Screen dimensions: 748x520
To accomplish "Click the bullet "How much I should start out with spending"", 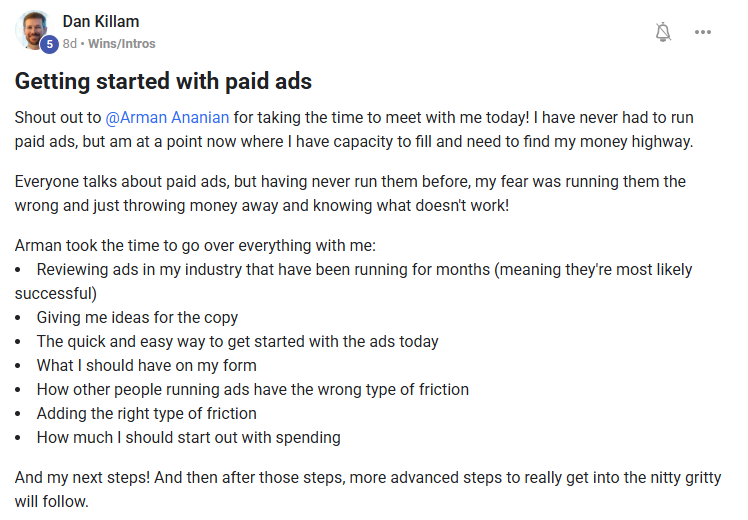I will 188,438.
